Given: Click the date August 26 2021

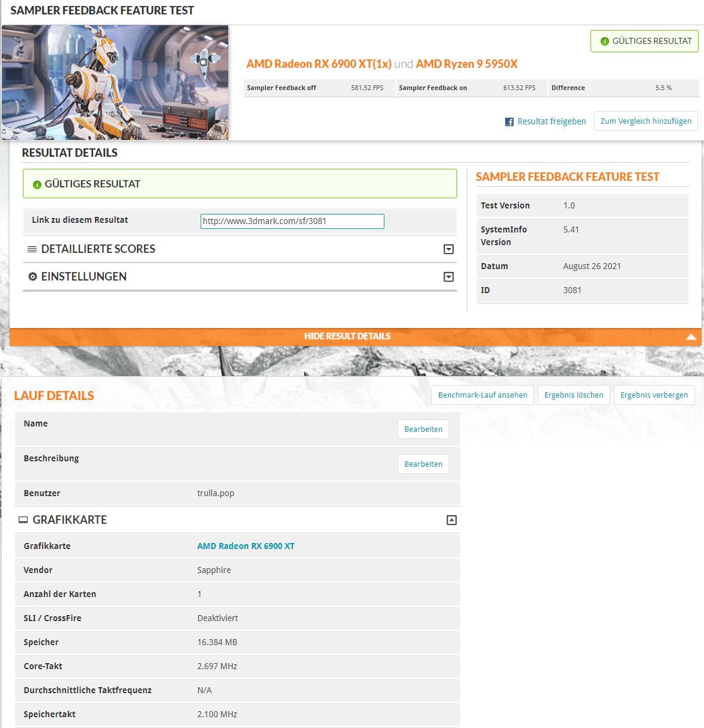Looking at the screenshot, I should pos(592,266).
